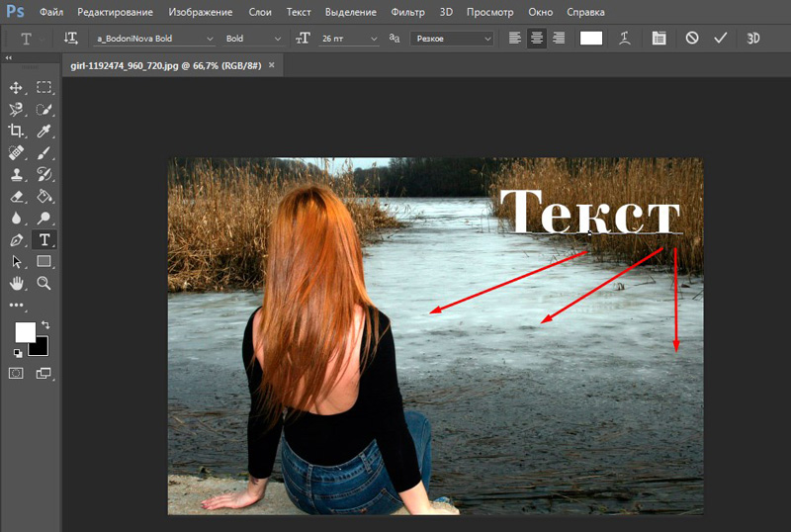Toggle text orientation in options bar
Screen dimensions: 791x532
click(x=70, y=38)
